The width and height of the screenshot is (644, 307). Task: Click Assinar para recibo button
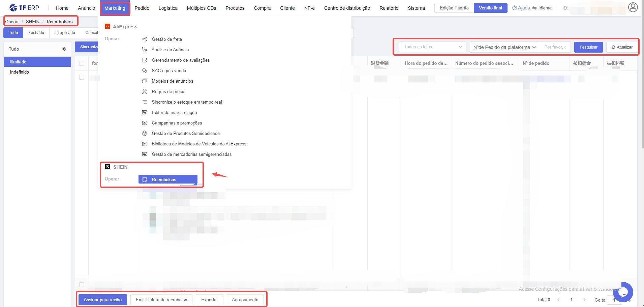(x=103, y=300)
